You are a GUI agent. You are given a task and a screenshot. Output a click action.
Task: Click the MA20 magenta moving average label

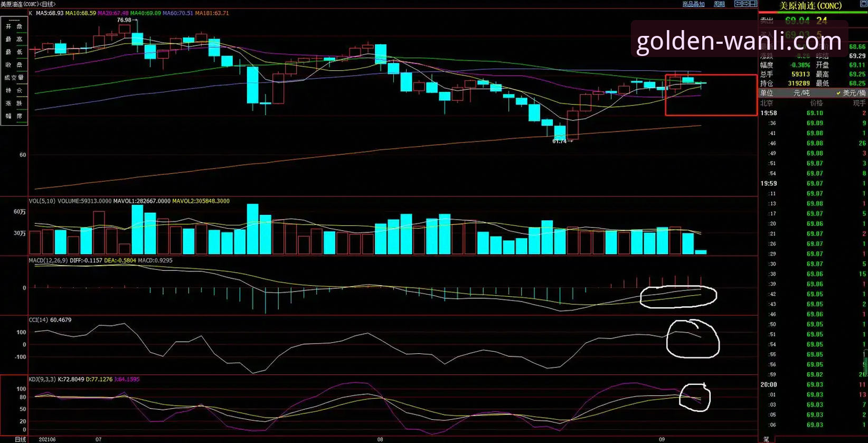[x=113, y=13]
